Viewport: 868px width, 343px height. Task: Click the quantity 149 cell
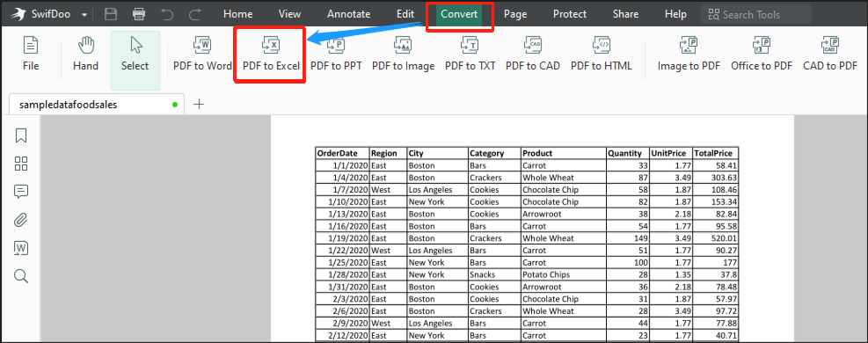[x=627, y=238]
